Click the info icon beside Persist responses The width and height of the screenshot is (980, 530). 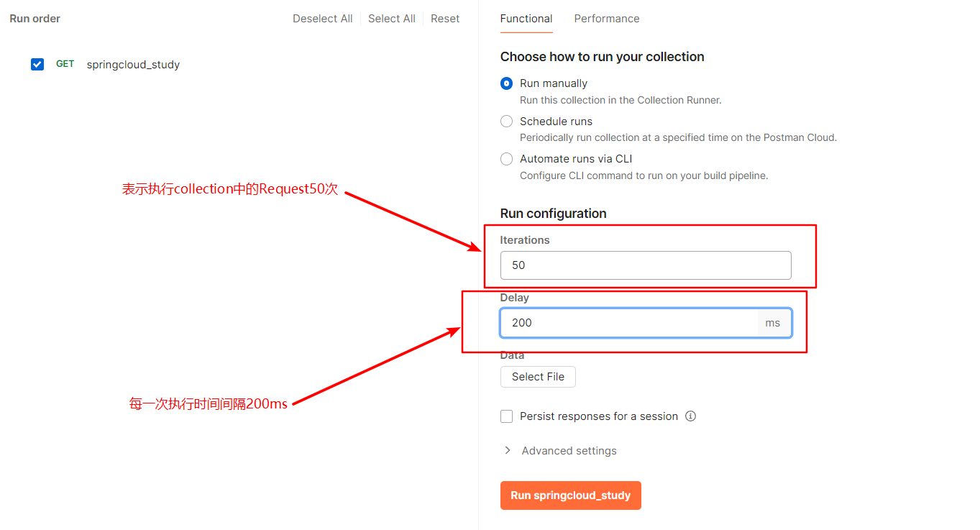pyautogui.click(x=690, y=416)
